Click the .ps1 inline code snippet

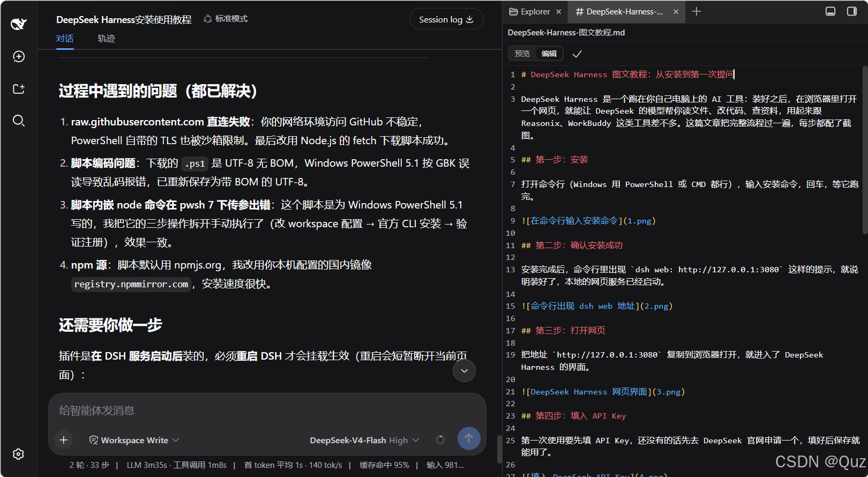[194, 163]
